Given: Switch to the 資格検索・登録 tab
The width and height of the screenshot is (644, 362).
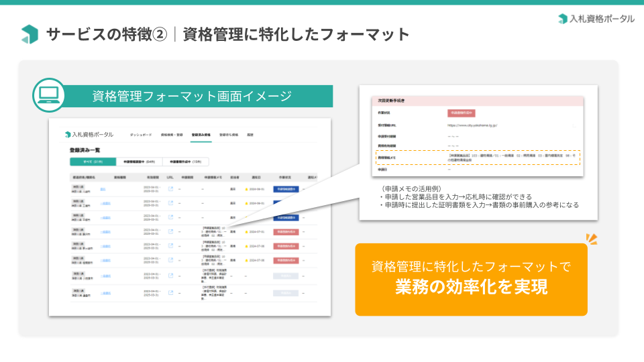Looking at the screenshot, I should [x=172, y=135].
